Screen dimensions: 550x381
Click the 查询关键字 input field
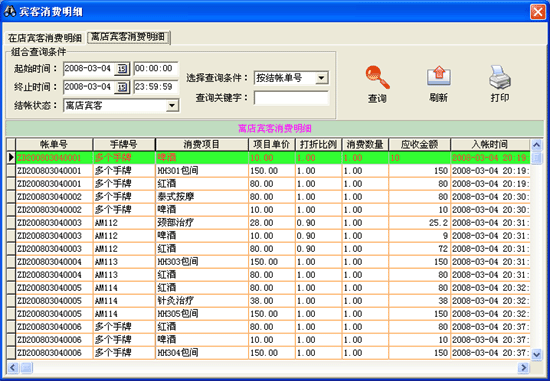[291, 98]
